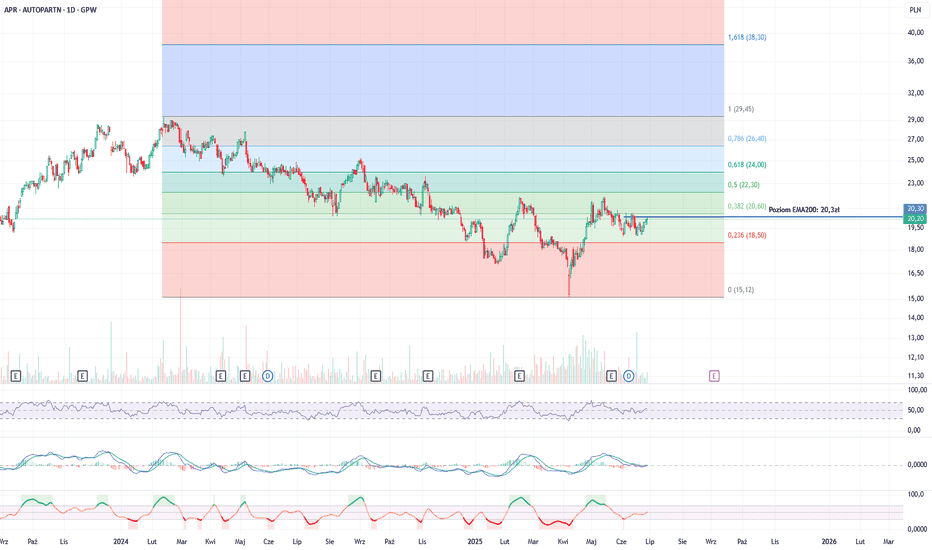
Task: Click the blue 20,30 price tag
Action: (x=914, y=208)
